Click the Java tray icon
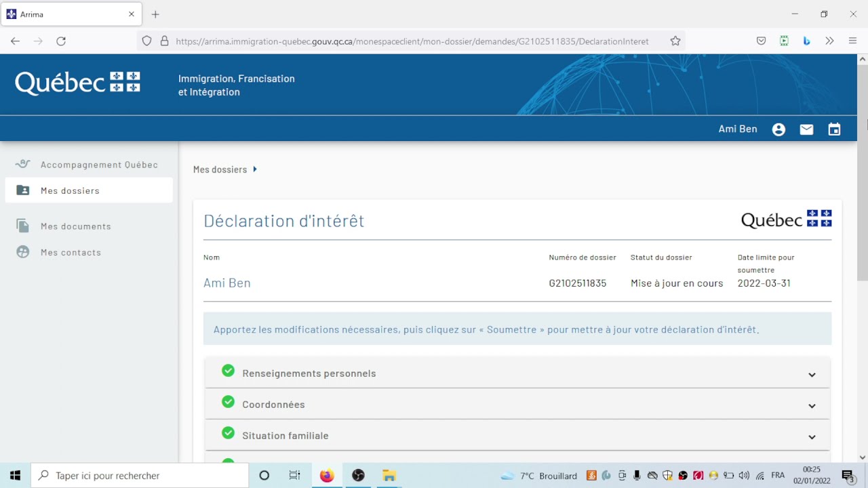 coord(591,476)
